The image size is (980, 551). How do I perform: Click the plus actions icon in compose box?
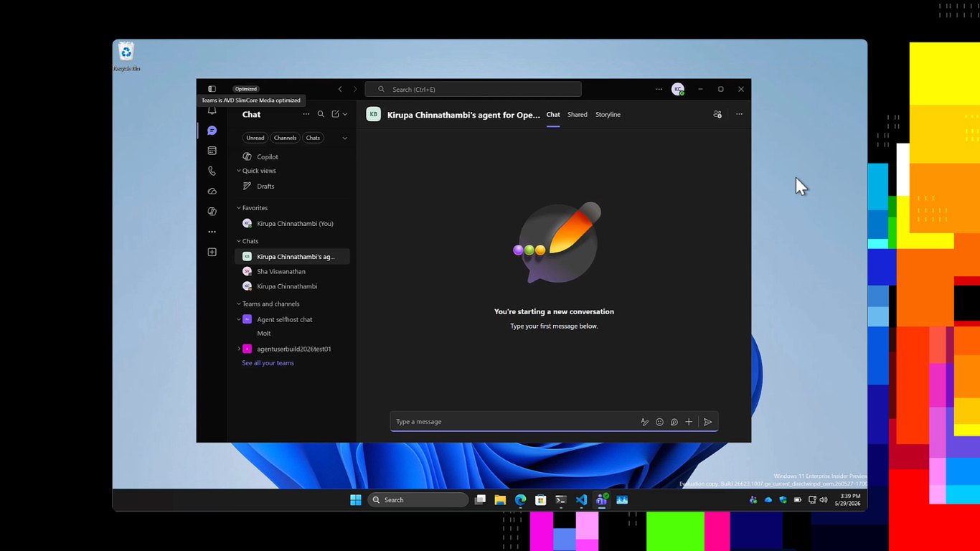pos(689,422)
